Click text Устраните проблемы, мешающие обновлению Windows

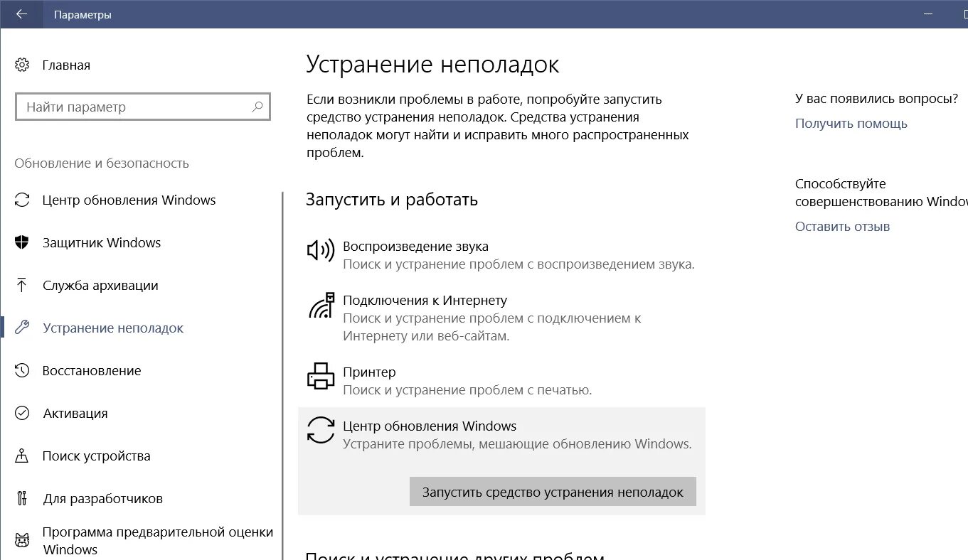(517, 444)
